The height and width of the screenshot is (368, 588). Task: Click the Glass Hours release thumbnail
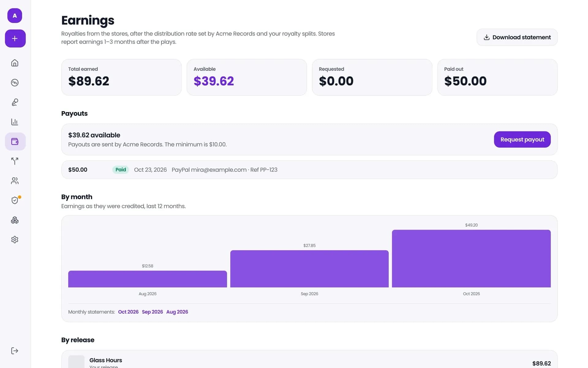click(76, 362)
